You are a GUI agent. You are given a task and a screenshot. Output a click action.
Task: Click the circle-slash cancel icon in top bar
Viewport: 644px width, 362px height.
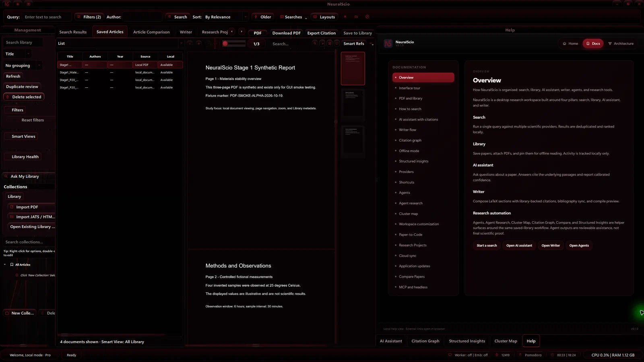click(367, 17)
